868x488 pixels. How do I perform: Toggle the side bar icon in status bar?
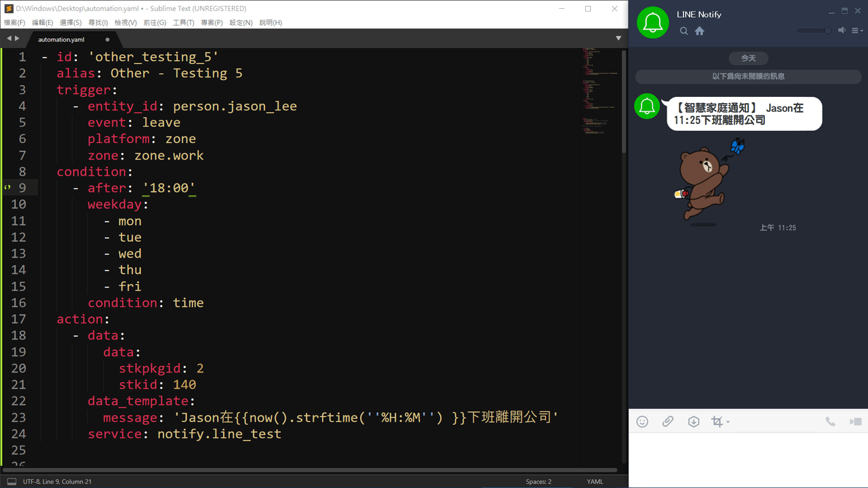pos(12,481)
